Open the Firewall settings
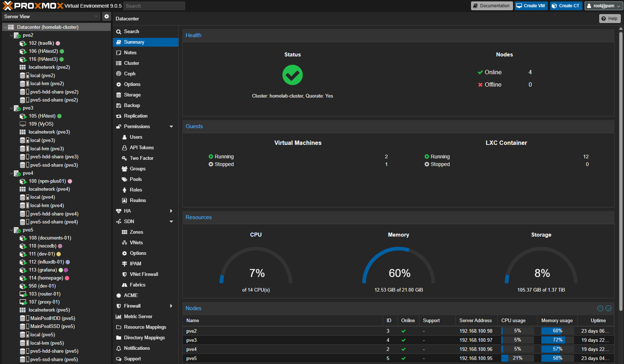The height and width of the screenshot is (364, 624). pyautogui.click(x=131, y=306)
